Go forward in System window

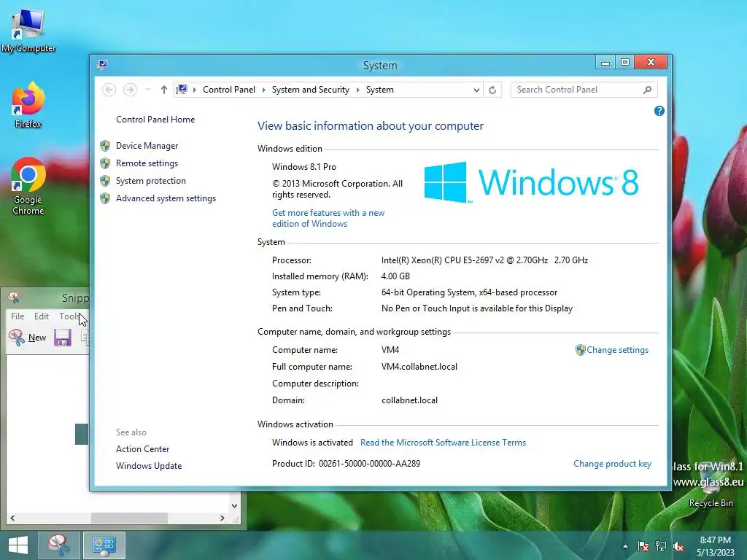point(130,90)
